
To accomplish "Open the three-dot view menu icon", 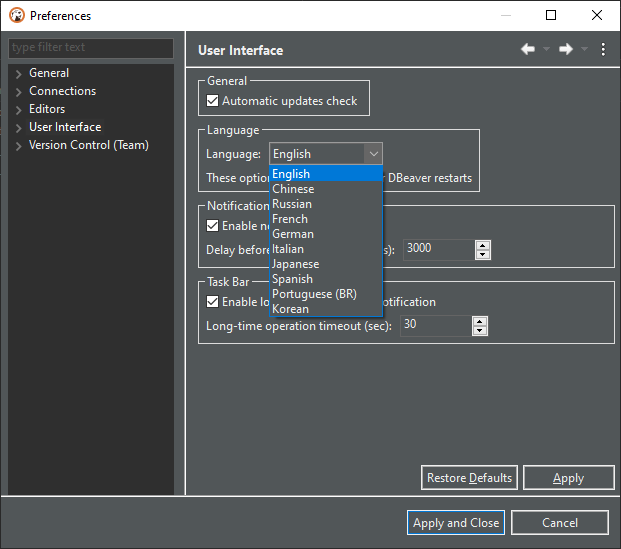I will 603,50.
